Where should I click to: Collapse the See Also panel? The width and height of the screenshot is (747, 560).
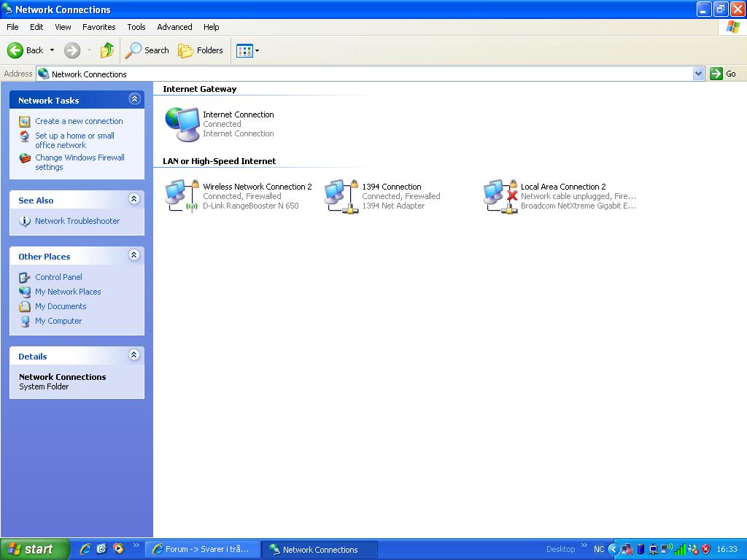point(134,199)
